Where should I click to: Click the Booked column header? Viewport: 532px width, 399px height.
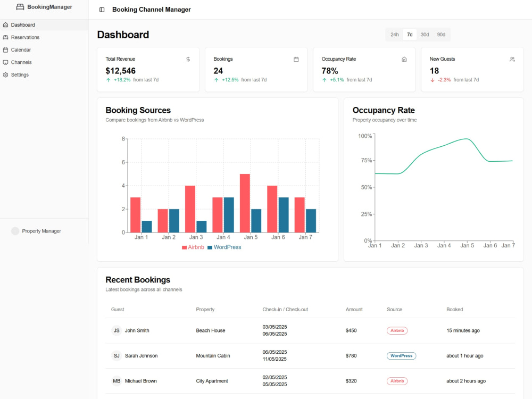click(455, 310)
